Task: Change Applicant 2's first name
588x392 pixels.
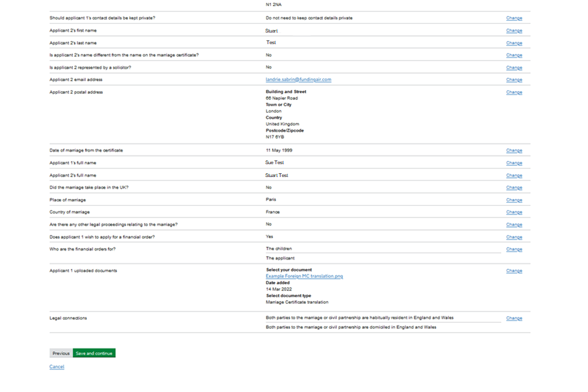Action: tap(514, 31)
